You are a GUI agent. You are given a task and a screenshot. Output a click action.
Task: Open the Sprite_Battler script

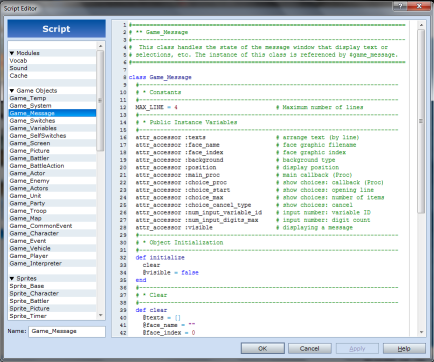click(52, 301)
